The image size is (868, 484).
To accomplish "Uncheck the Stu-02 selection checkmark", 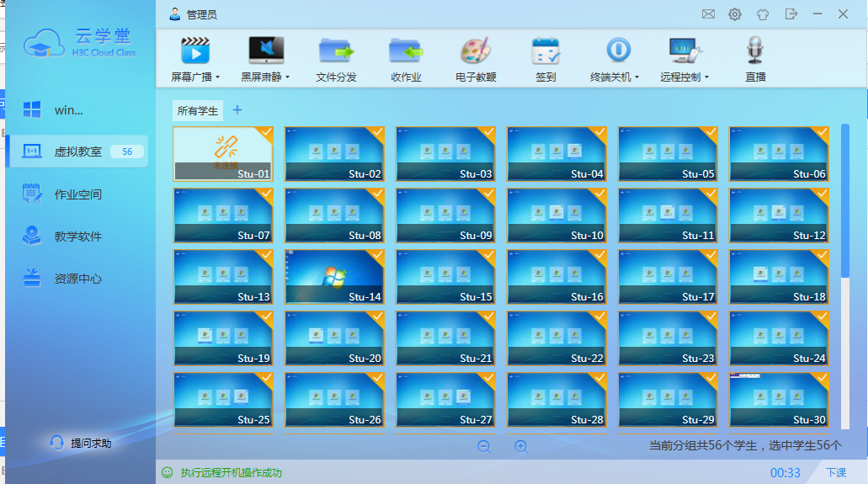I will coord(377,132).
